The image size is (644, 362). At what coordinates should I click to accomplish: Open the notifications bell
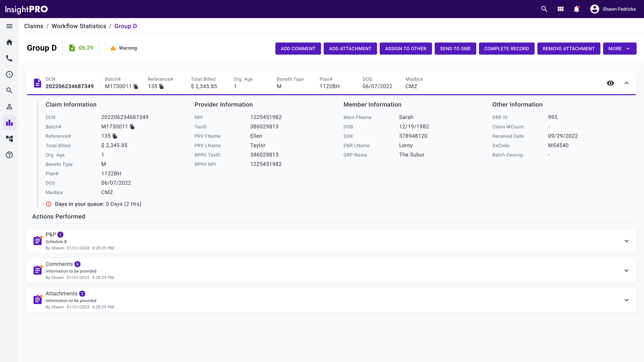[x=577, y=9]
